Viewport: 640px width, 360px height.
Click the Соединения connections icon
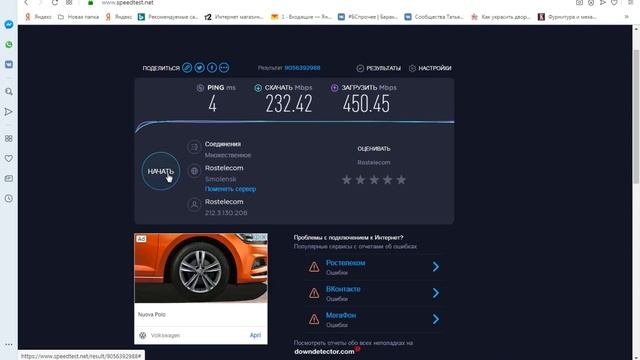[x=194, y=147]
